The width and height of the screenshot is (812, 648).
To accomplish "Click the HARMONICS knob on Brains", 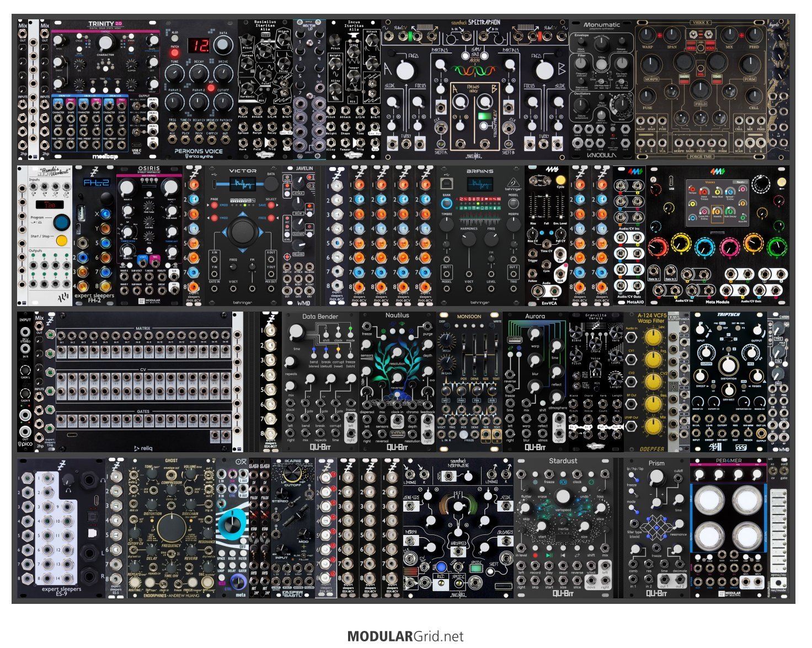I will (469, 239).
